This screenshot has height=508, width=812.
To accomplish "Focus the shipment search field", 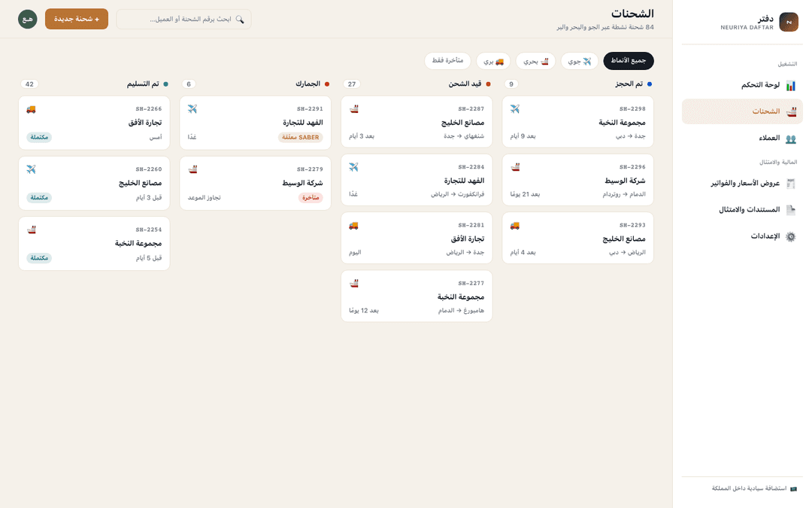I will (184, 19).
